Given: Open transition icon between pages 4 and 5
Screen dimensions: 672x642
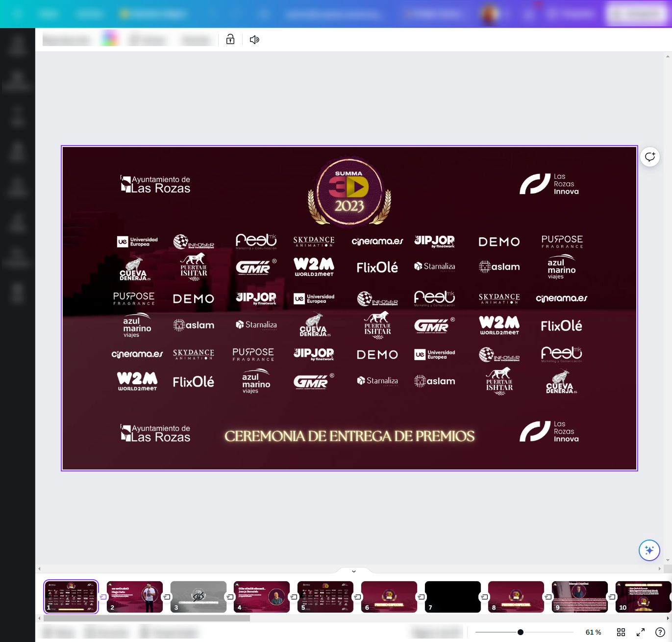Looking at the screenshot, I should coord(294,597).
